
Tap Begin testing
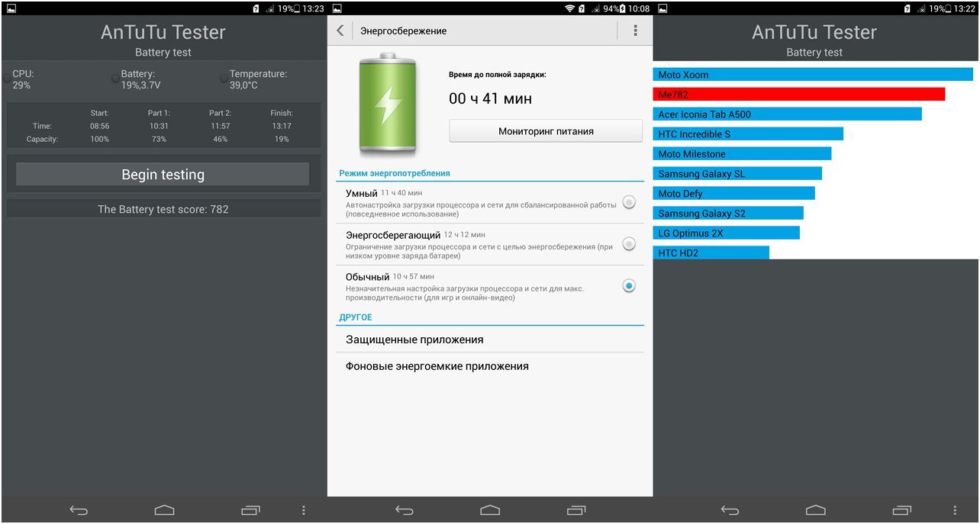[163, 174]
